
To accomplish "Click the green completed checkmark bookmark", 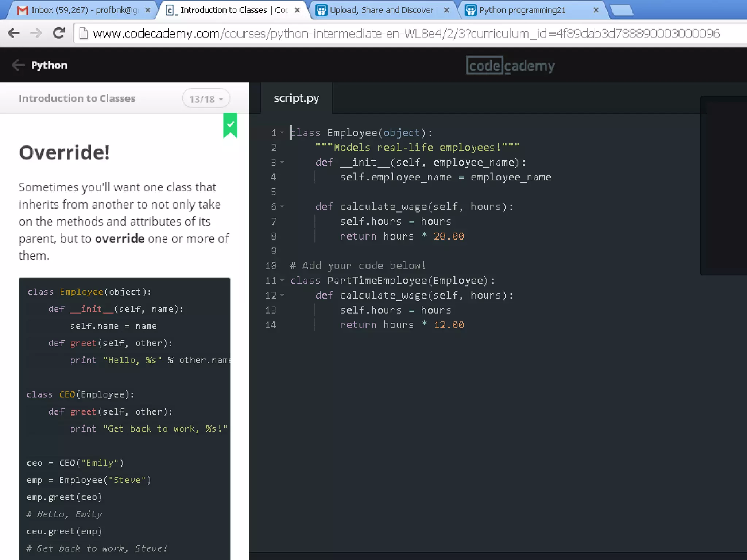I will coord(230,125).
